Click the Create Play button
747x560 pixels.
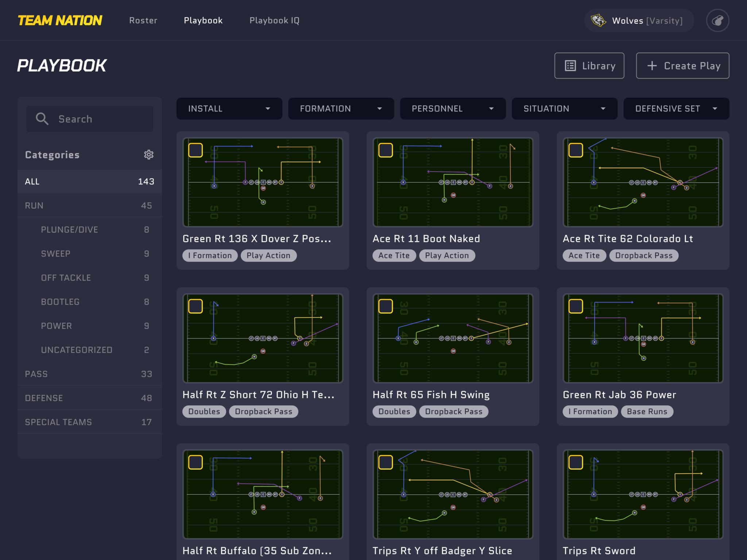pyautogui.click(x=682, y=66)
